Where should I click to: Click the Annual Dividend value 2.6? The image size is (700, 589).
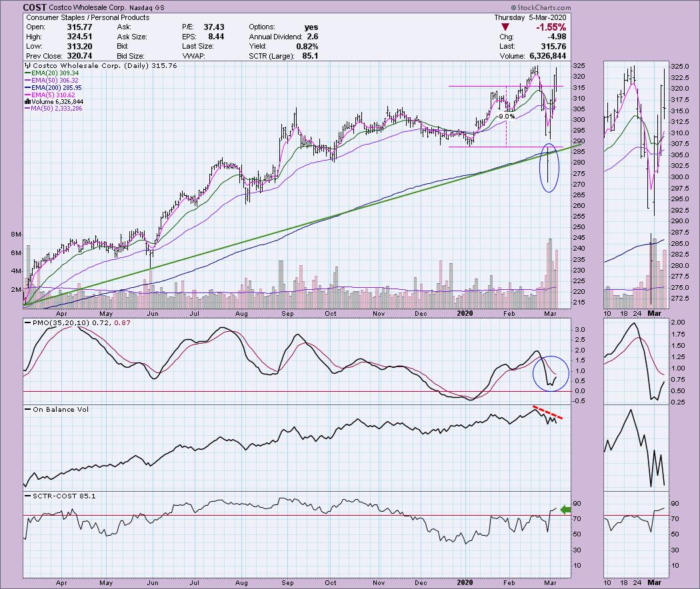tap(313, 37)
